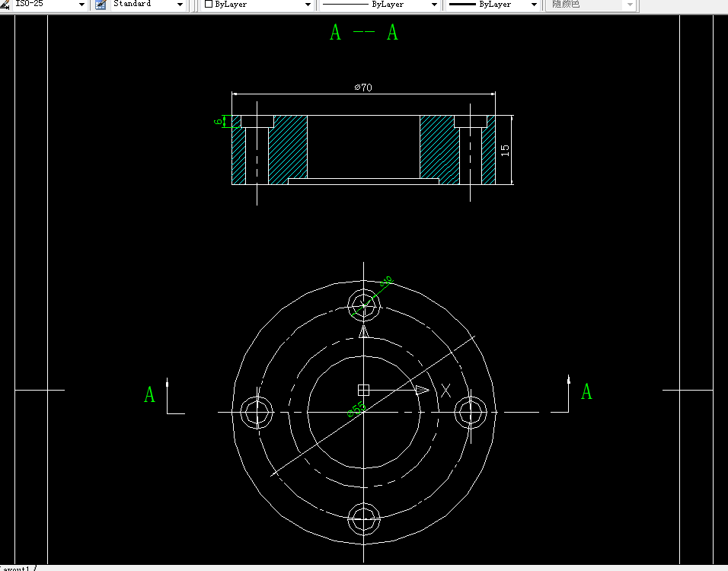Screen dimensions: 728x571
Task: Select the left-center cyan hatch in the section view
Action: 288,150
